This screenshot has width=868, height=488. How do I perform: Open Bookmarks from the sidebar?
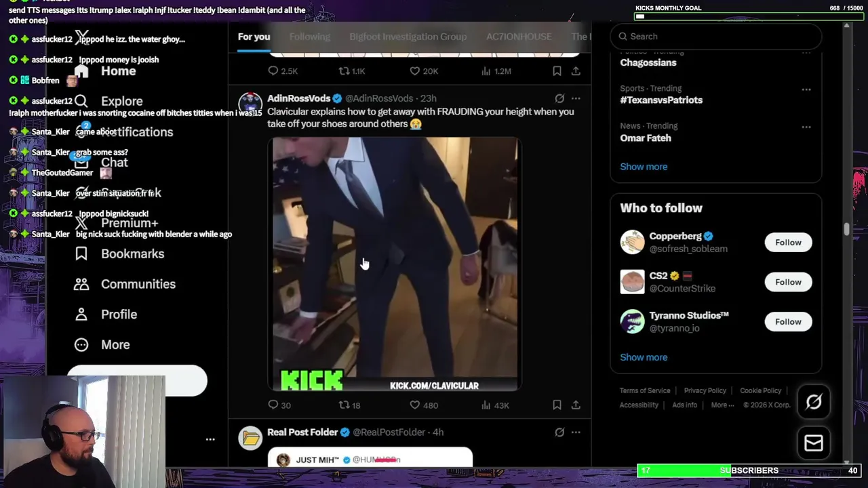[119, 253]
